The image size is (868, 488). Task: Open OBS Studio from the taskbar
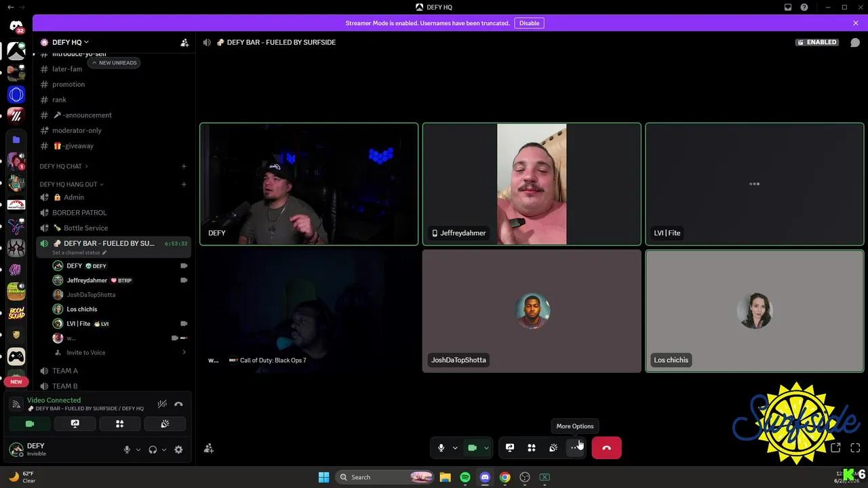click(x=524, y=477)
